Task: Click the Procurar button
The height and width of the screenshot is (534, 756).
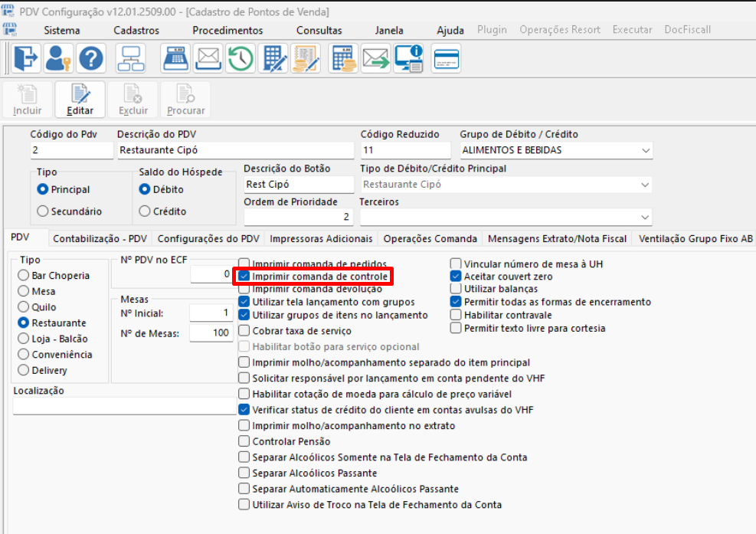Action: coord(185,100)
